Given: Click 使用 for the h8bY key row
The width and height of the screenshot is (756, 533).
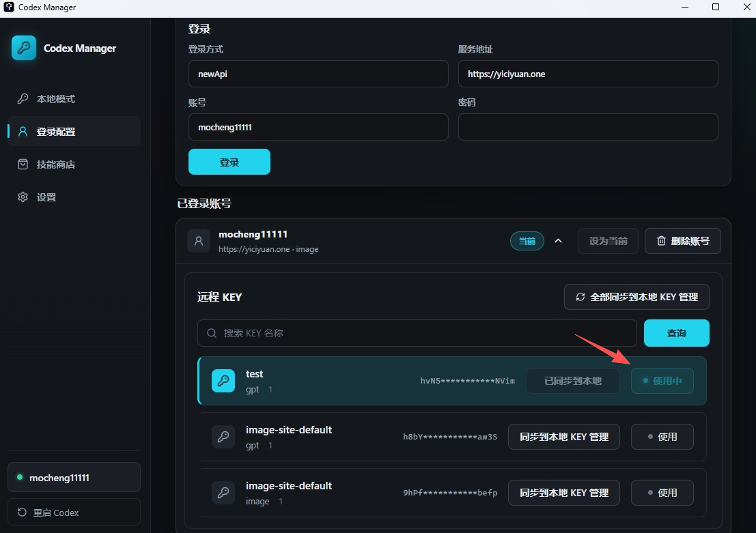Looking at the screenshot, I should pos(662,437).
